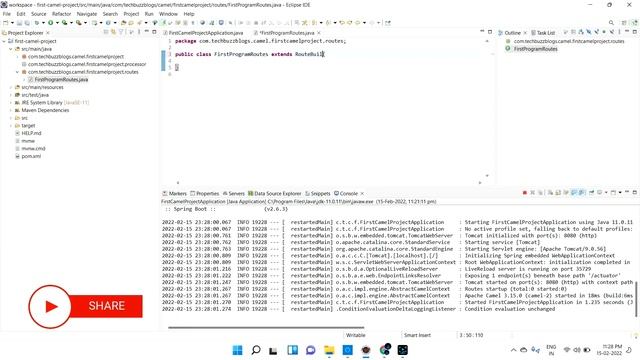Maximize the Project Explorer panel
640x360 pixels.
tap(154, 32)
